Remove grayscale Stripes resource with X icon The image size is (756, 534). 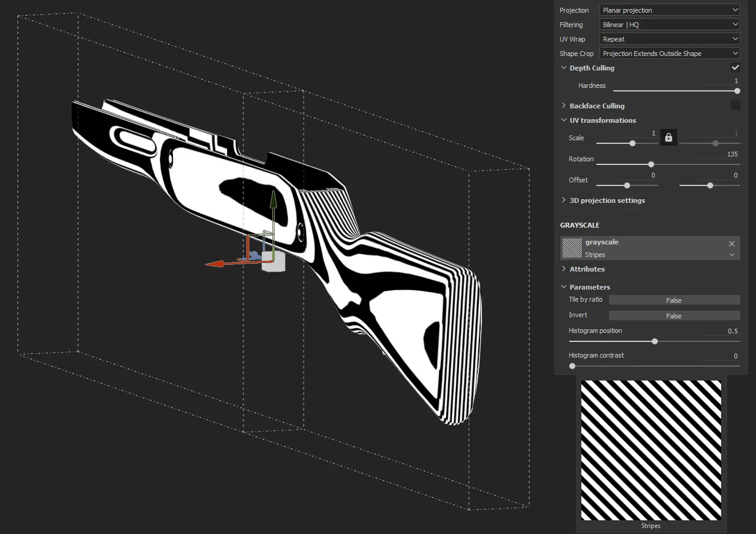point(731,244)
